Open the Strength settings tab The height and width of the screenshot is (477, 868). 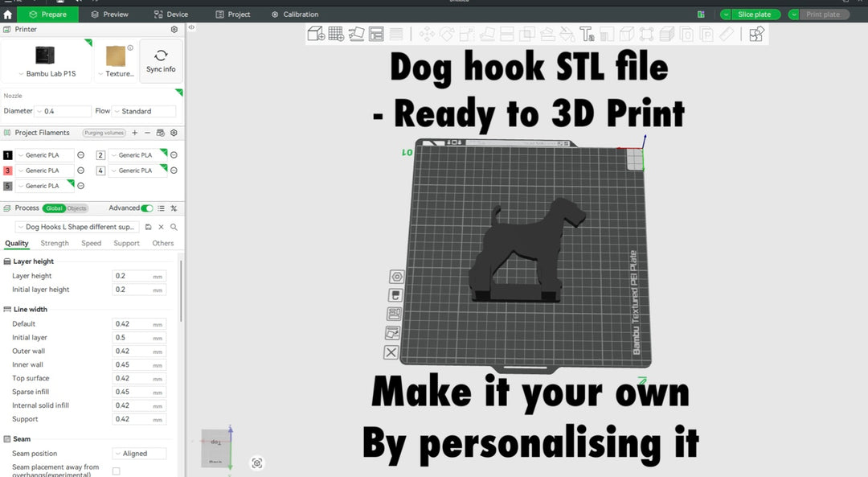tap(55, 243)
